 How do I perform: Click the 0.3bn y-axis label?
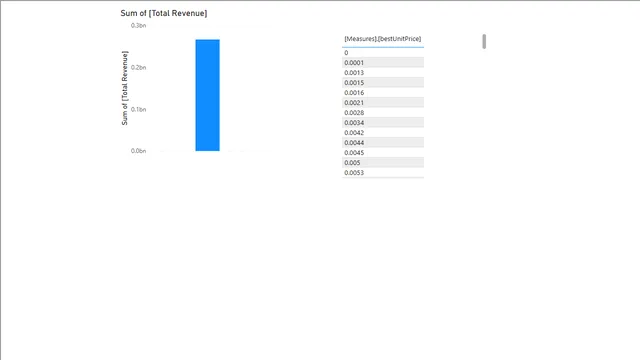tap(138, 25)
